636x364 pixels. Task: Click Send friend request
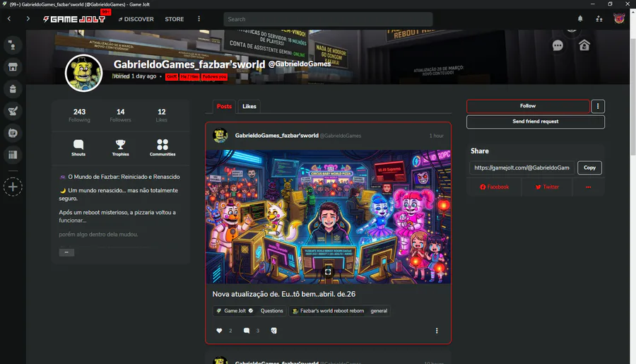536,122
